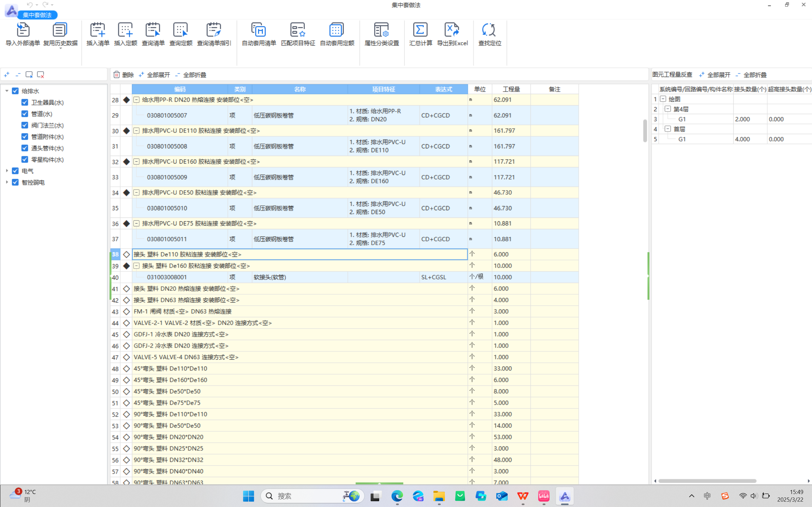812x507 pixels.
Task: Toggle the 卫生器具(水) checkbox
Action: pos(24,102)
